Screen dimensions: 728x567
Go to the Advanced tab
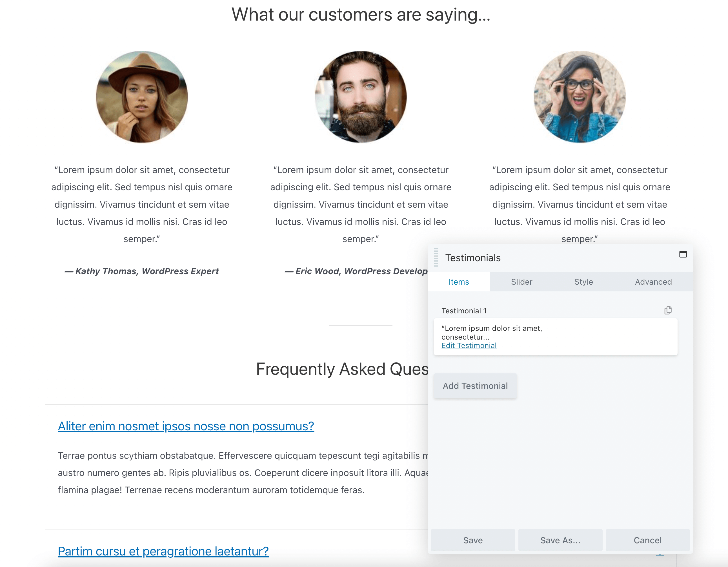tap(653, 282)
